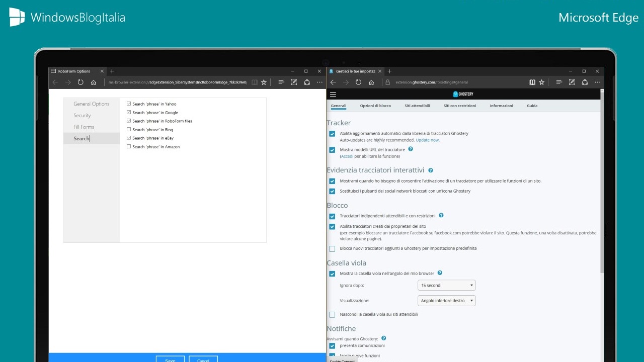Screen dimensions: 644x362
Task: Toggle Mostrami quando ho bisogno di consentire checkbox
Action: [x=332, y=181]
